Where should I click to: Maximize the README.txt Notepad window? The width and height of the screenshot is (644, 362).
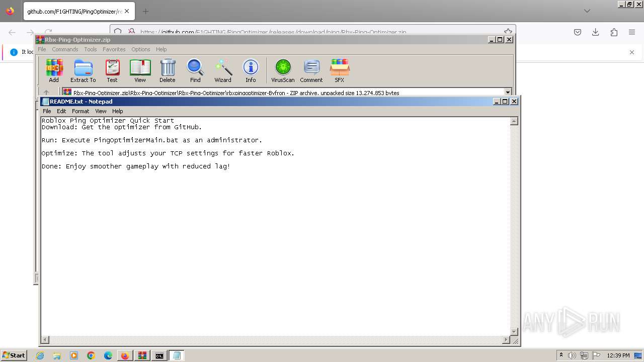tap(505, 102)
